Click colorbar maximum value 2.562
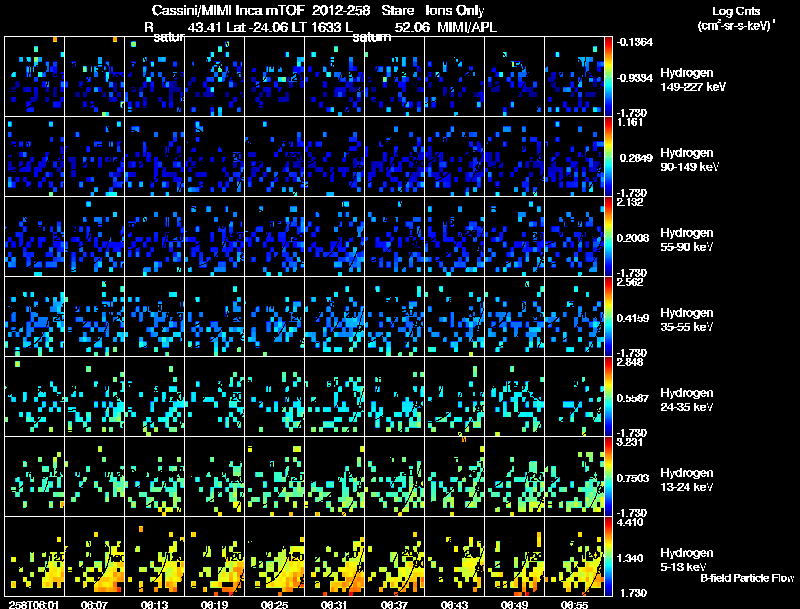Image resolution: width=800 pixels, height=609 pixels. 630,282
